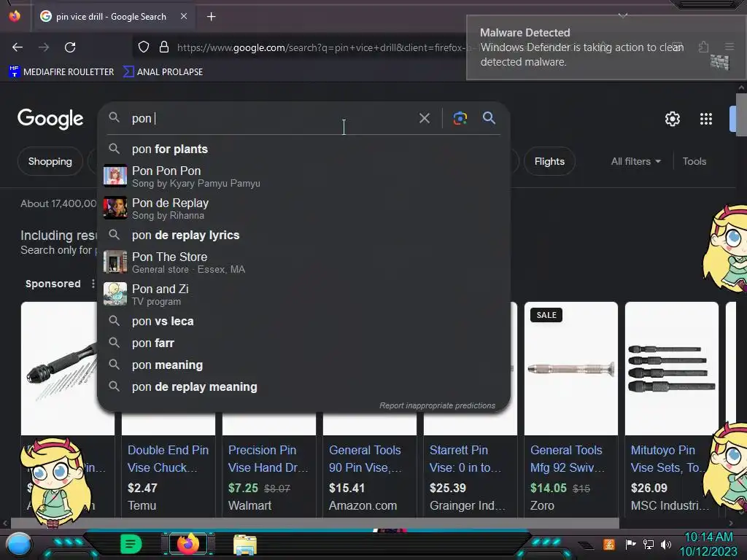This screenshot has width=747, height=560.
Task: Click the Zoro SALE pin vise image
Action: (570, 368)
